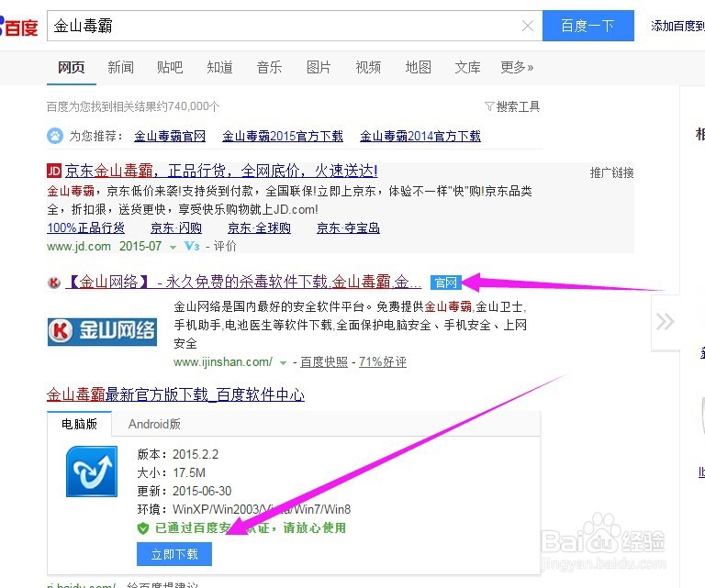Click the small Kingsoft K favicon
705x588 pixels.
54,283
